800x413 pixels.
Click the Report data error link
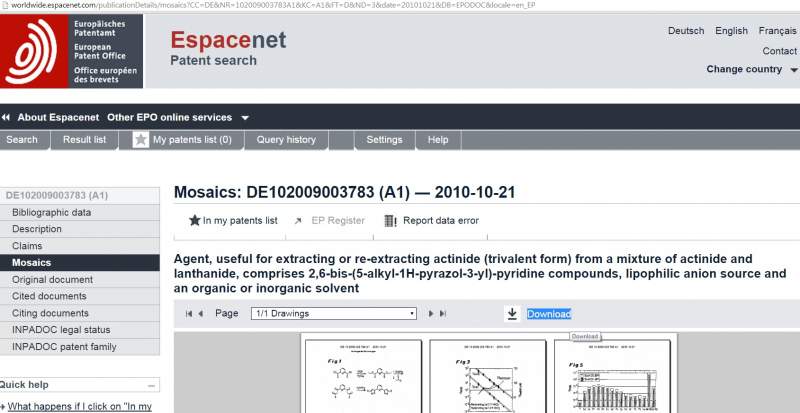coord(441,221)
